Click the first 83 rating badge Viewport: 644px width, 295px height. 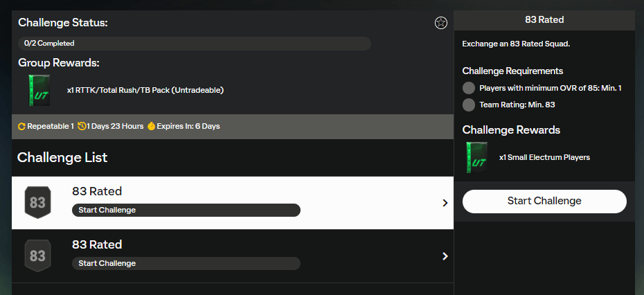37,203
